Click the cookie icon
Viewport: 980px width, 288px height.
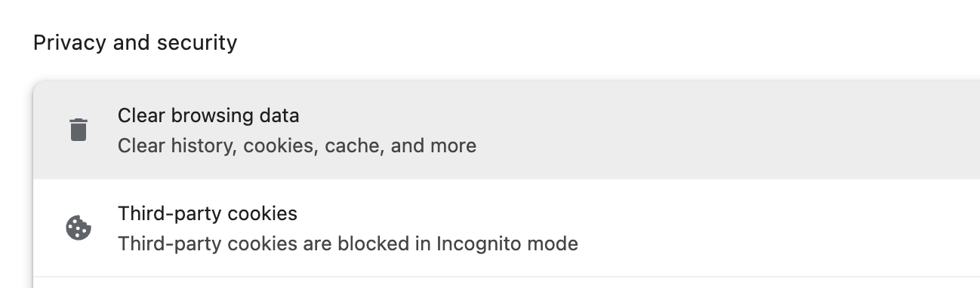(x=79, y=228)
